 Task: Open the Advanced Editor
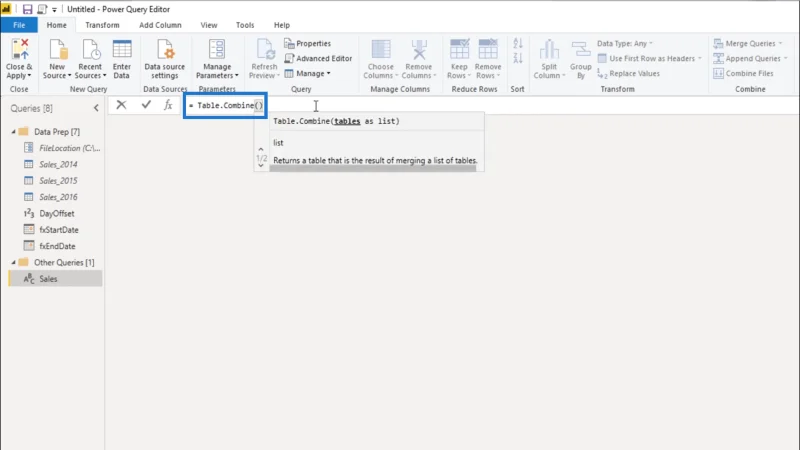(318, 58)
